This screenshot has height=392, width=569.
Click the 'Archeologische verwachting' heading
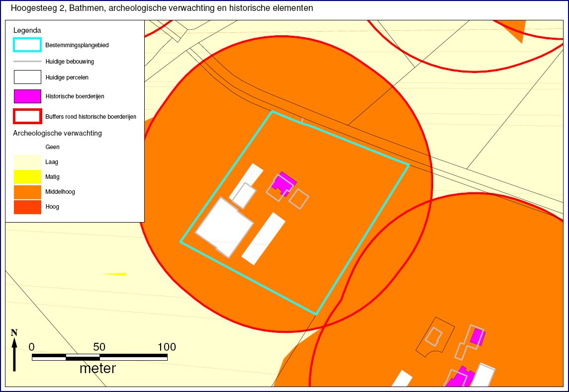[x=57, y=133]
